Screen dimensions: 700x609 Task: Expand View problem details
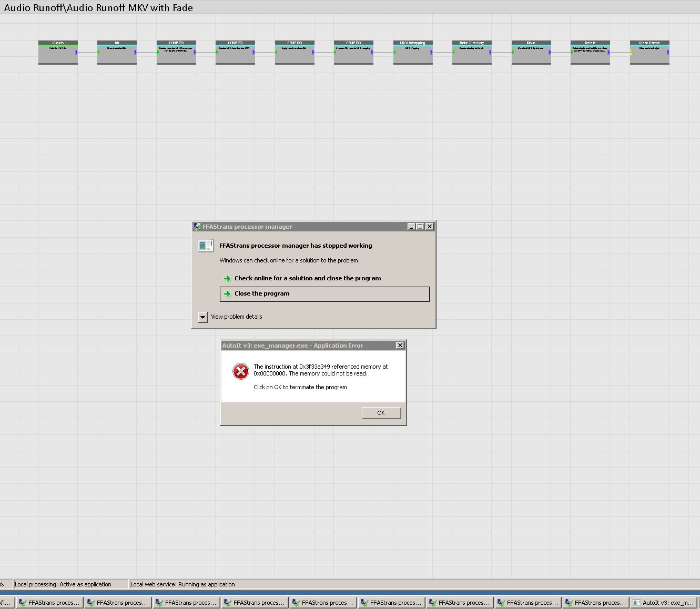(x=202, y=317)
